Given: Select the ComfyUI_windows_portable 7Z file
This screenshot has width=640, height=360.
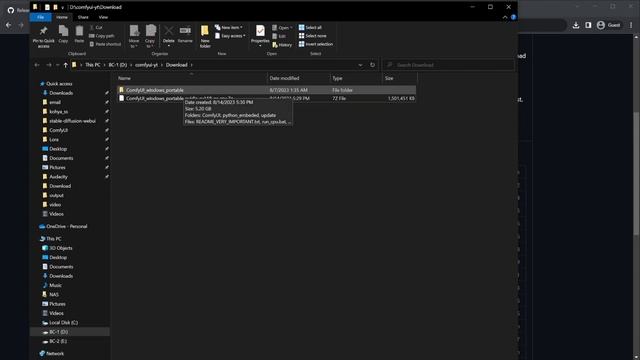Looking at the screenshot, I should [266, 98].
